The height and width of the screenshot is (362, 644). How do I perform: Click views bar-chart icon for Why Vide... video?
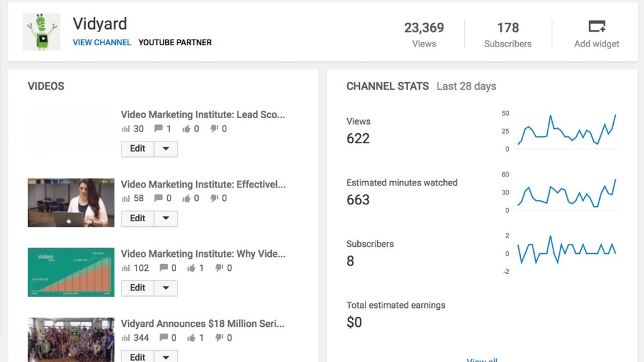point(126,268)
